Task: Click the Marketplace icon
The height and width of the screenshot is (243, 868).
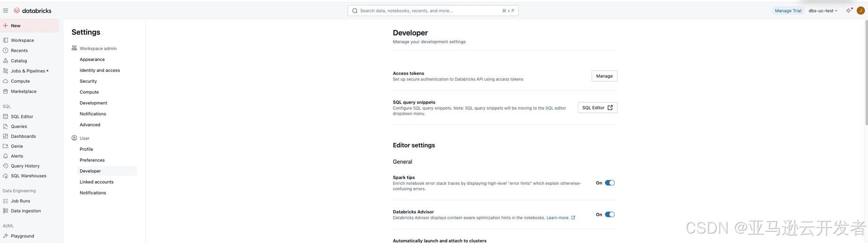Action: pos(6,91)
